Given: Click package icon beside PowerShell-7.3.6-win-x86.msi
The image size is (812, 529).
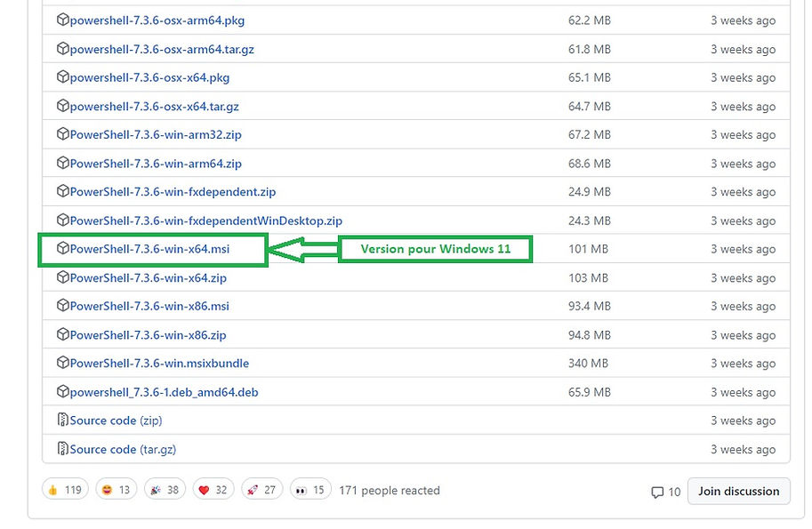Looking at the screenshot, I should tap(62, 306).
